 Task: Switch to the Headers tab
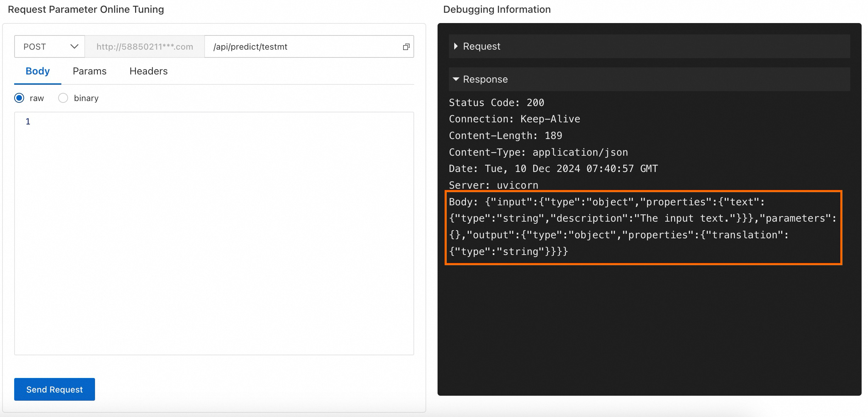point(148,71)
